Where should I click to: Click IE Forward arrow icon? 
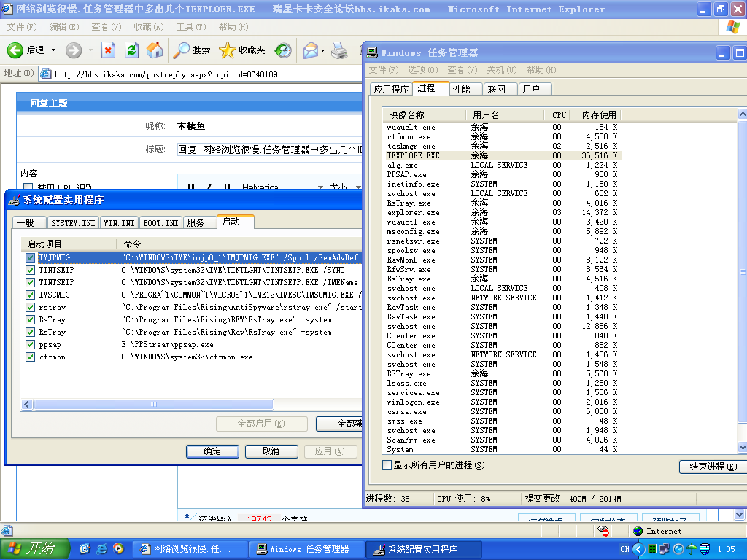tap(74, 50)
